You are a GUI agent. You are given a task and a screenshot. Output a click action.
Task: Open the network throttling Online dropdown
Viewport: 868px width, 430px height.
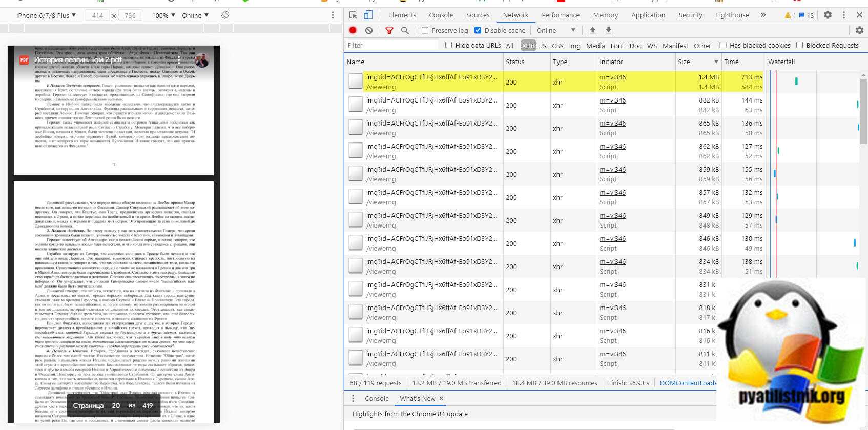[555, 31]
